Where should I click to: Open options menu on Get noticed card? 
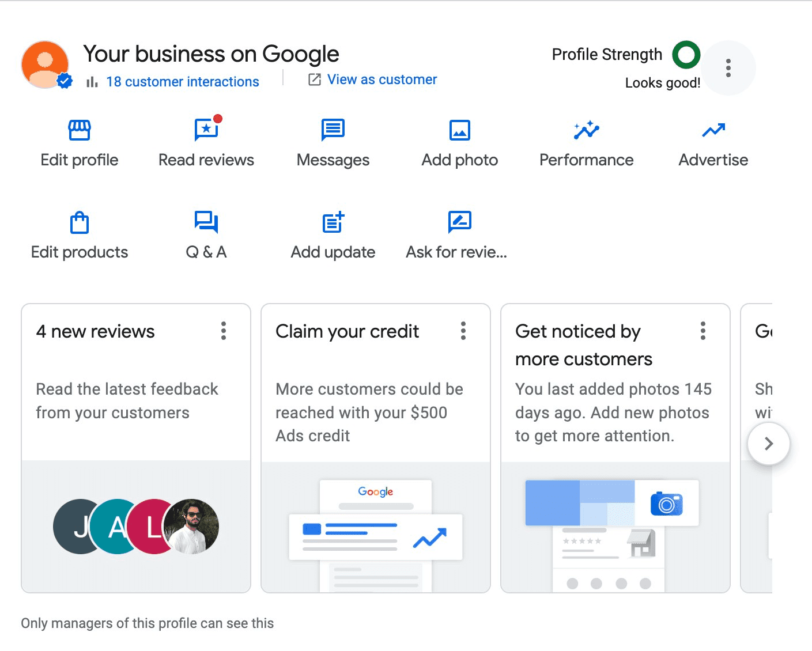coord(703,331)
